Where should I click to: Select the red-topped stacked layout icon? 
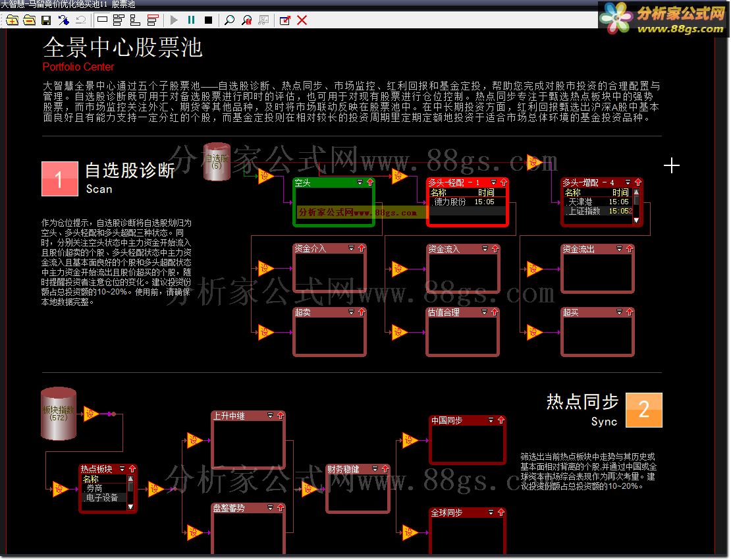[153, 20]
